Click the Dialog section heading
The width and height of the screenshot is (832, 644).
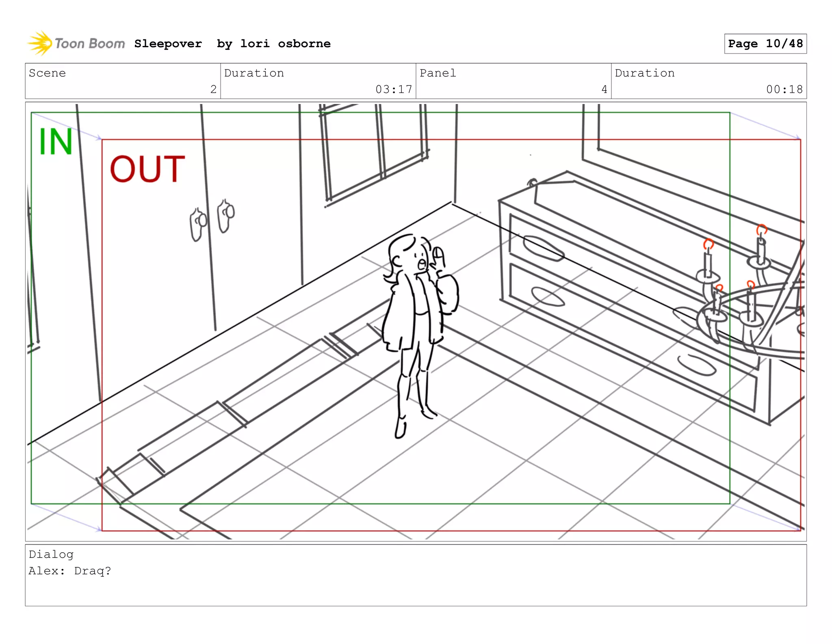(x=51, y=554)
